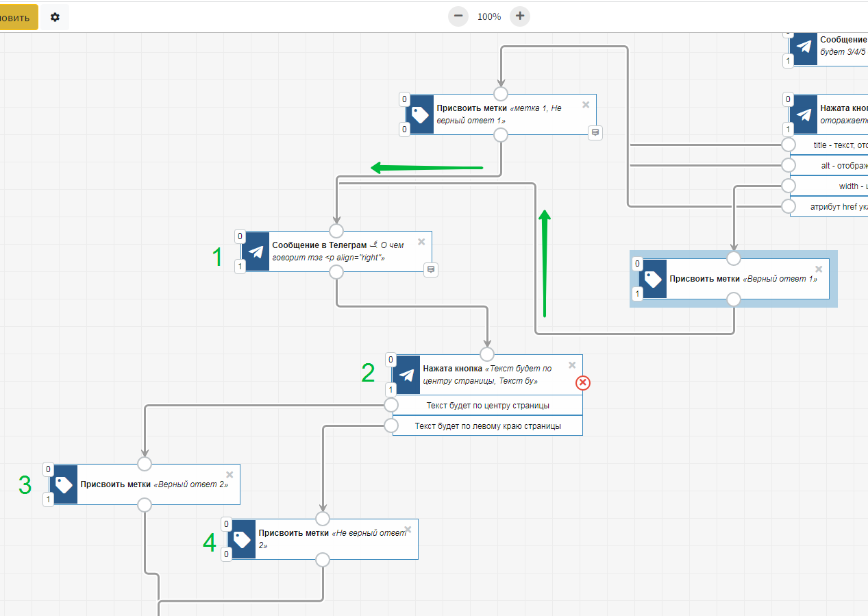Image resolution: width=868 pixels, height=616 pixels.
Task: Click the red error icon on button block
Action: tap(582, 383)
